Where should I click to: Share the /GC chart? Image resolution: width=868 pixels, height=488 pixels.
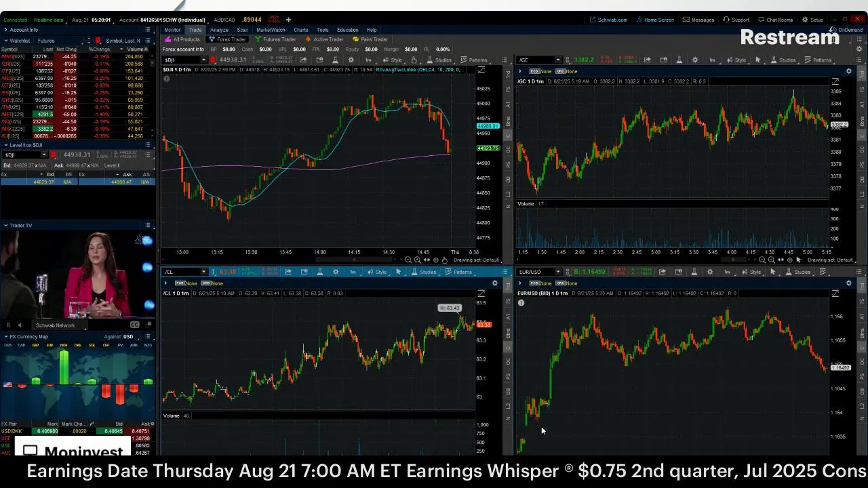click(x=647, y=60)
